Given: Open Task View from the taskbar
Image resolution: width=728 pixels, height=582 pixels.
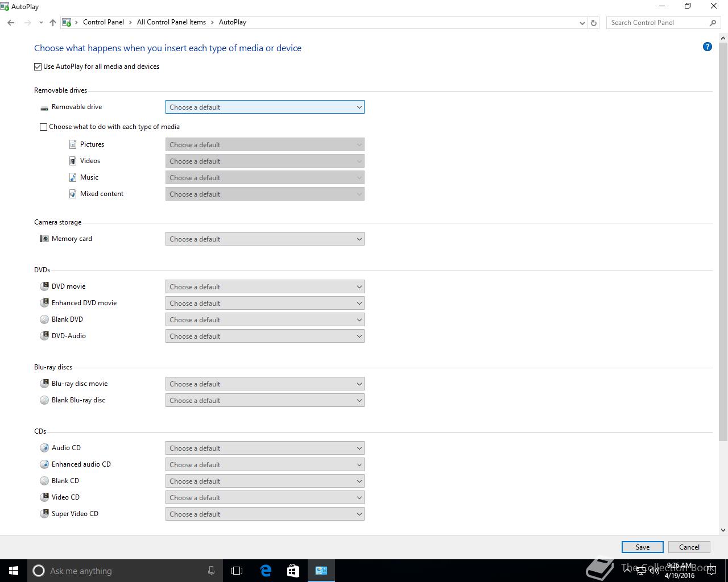Looking at the screenshot, I should [237, 571].
